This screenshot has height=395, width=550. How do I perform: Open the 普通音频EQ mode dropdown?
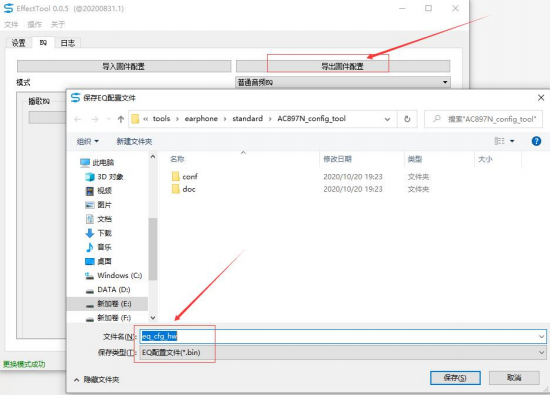pos(343,82)
